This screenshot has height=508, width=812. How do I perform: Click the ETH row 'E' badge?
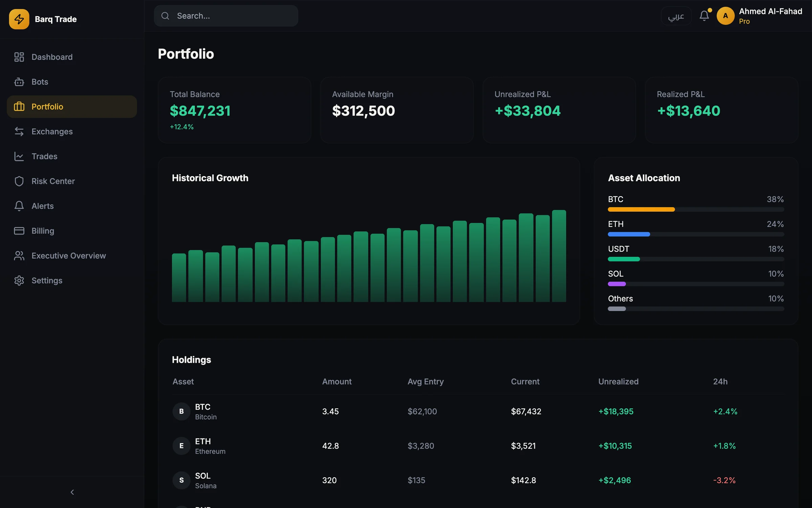click(181, 446)
